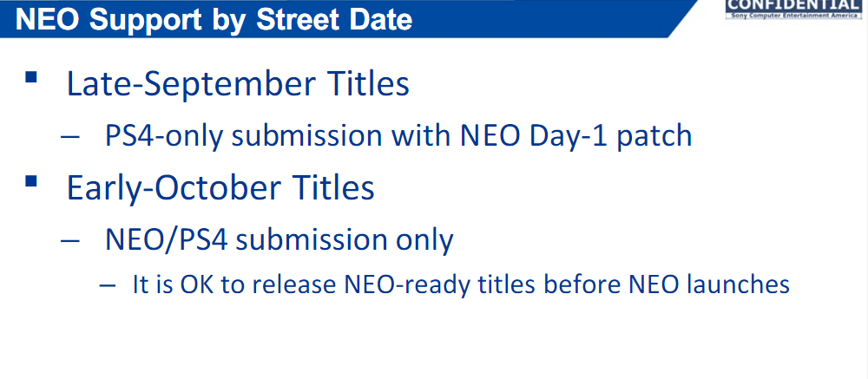Click the slide title "NEO Support by Street Date"
This screenshot has height=379, width=868.
coord(214,18)
